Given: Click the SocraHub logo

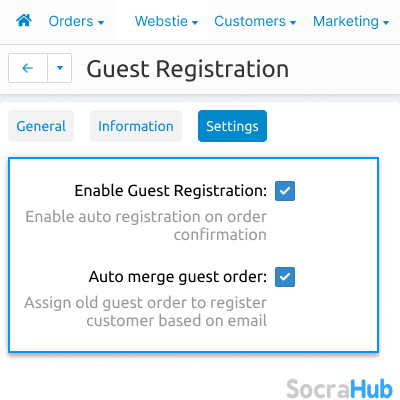Looking at the screenshot, I should click(x=339, y=389).
